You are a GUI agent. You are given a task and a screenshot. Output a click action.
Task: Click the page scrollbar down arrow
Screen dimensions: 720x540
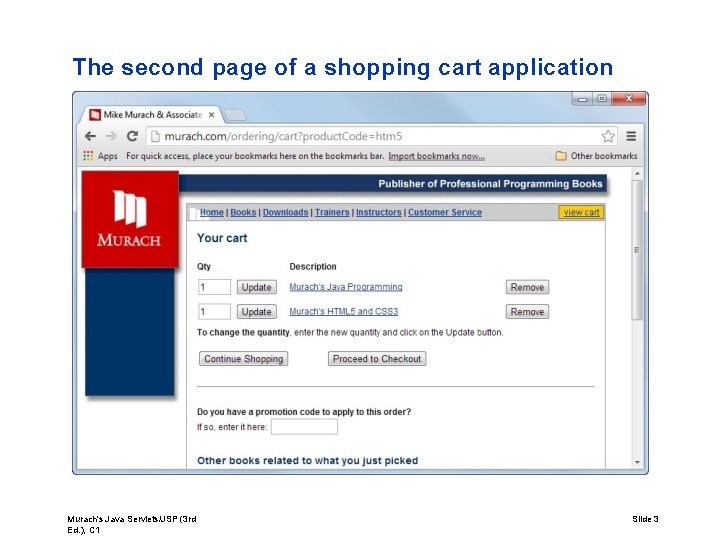tap(637, 462)
